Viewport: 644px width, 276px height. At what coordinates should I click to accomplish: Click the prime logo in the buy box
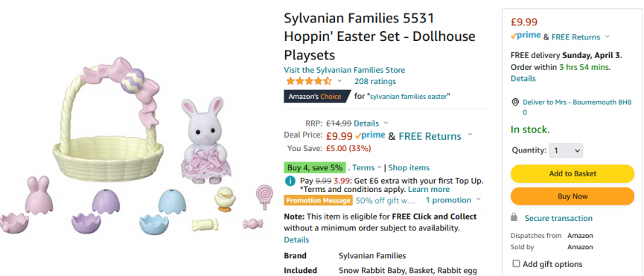pyautogui.click(x=526, y=36)
